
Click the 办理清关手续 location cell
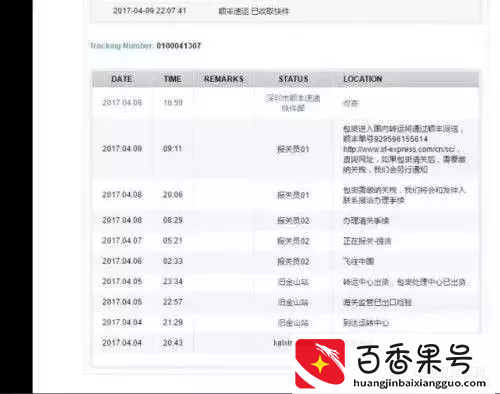coord(366,221)
